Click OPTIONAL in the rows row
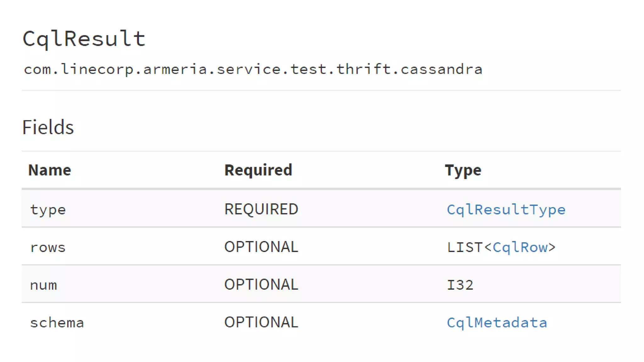The height and width of the screenshot is (362, 644). [261, 247]
